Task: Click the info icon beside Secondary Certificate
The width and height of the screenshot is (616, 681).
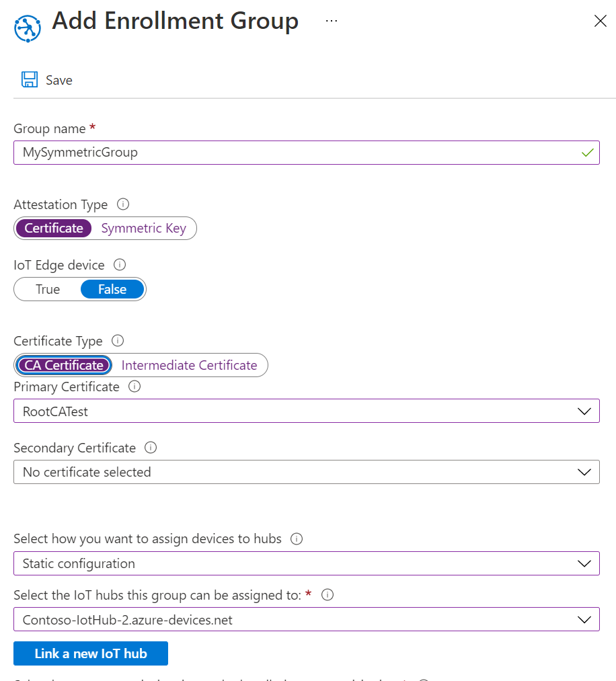Action: point(151,447)
